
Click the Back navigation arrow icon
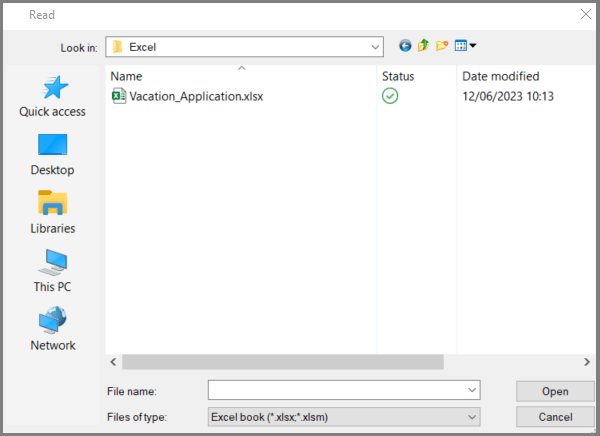[405, 46]
